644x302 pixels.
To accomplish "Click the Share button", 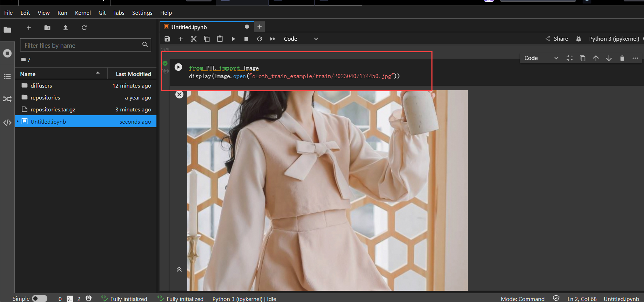I will tap(557, 39).
